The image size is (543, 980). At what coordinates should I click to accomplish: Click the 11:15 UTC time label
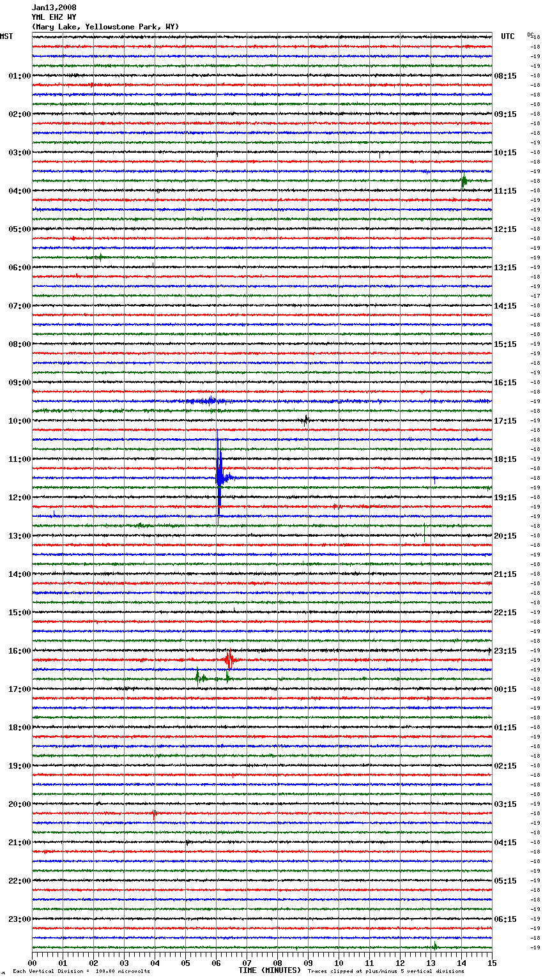[505, 191]
